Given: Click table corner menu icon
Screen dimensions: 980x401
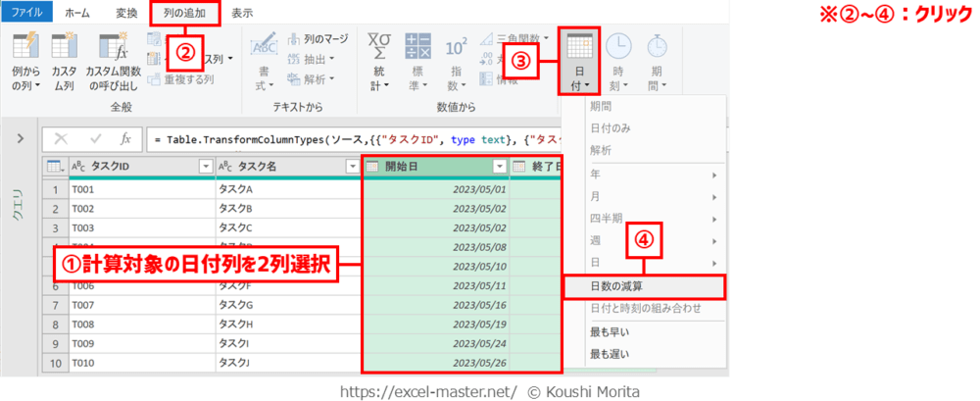Looking at the screenshot, I should pyautogui.click(x=55, y=166).
